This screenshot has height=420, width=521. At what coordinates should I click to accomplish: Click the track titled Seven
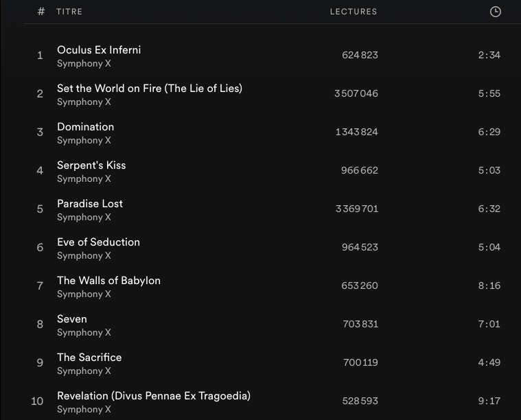[71, 319]
